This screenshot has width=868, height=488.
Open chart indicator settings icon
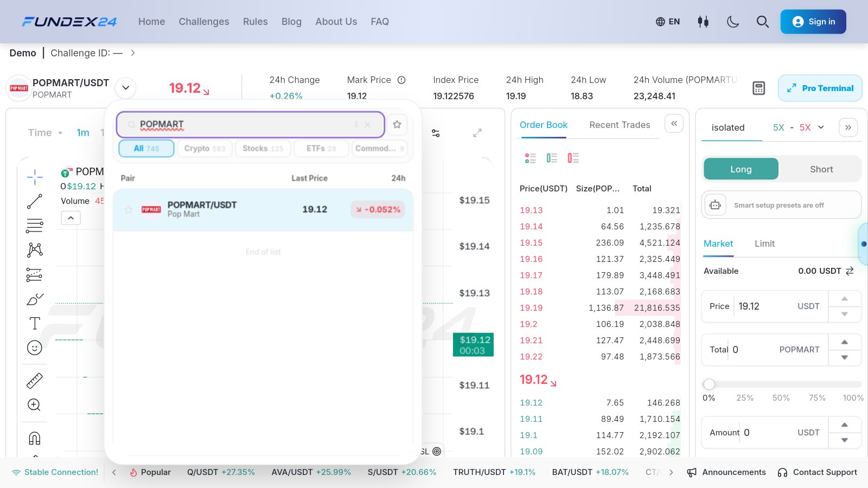[436, 133]
